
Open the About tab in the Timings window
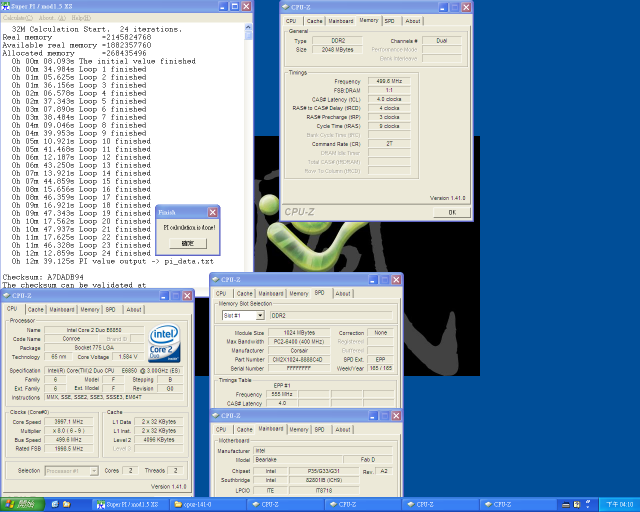(413, 21)
